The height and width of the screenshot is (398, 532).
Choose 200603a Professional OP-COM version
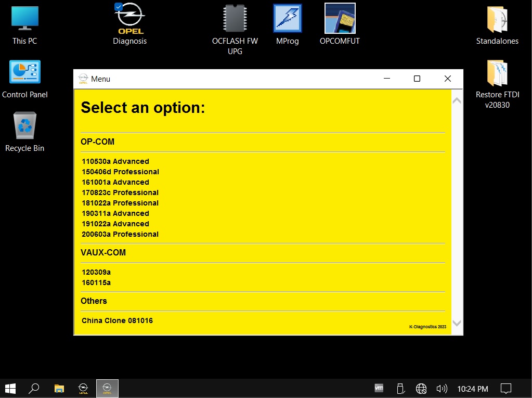point(120,234)
